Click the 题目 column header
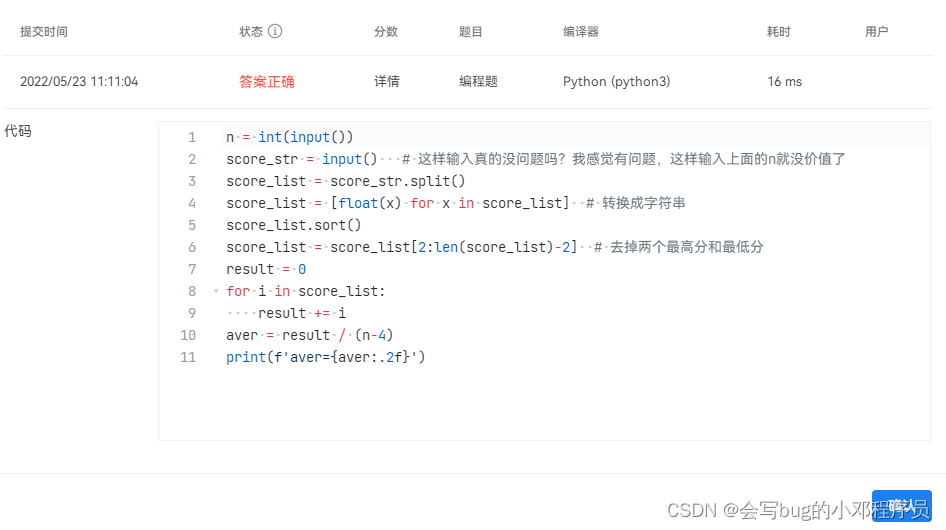Viewport: 946px width, 530px height. (471, 31)
